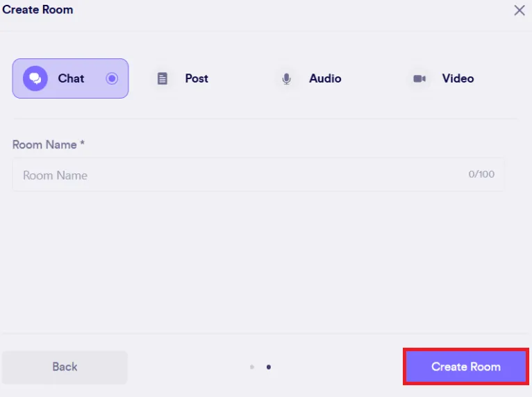Focus the Room Name input field
This screenshot has height=397, width=532.
click(243, 175)
